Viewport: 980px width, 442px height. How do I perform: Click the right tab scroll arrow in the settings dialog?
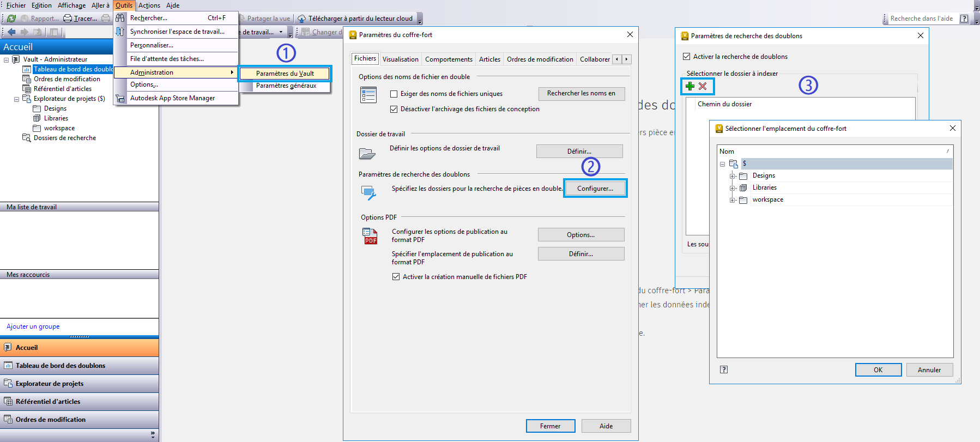point(626,59)
